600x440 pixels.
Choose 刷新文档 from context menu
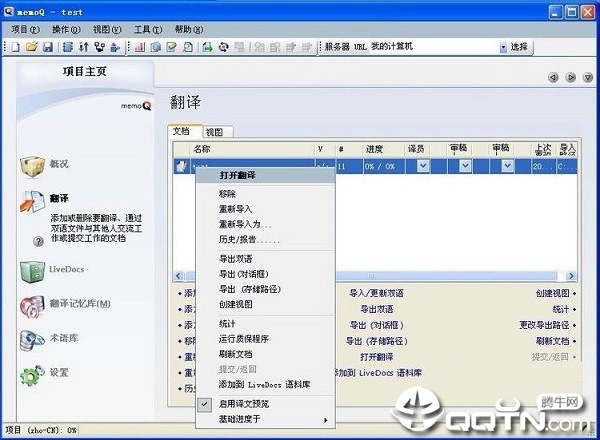coord(265,355)
